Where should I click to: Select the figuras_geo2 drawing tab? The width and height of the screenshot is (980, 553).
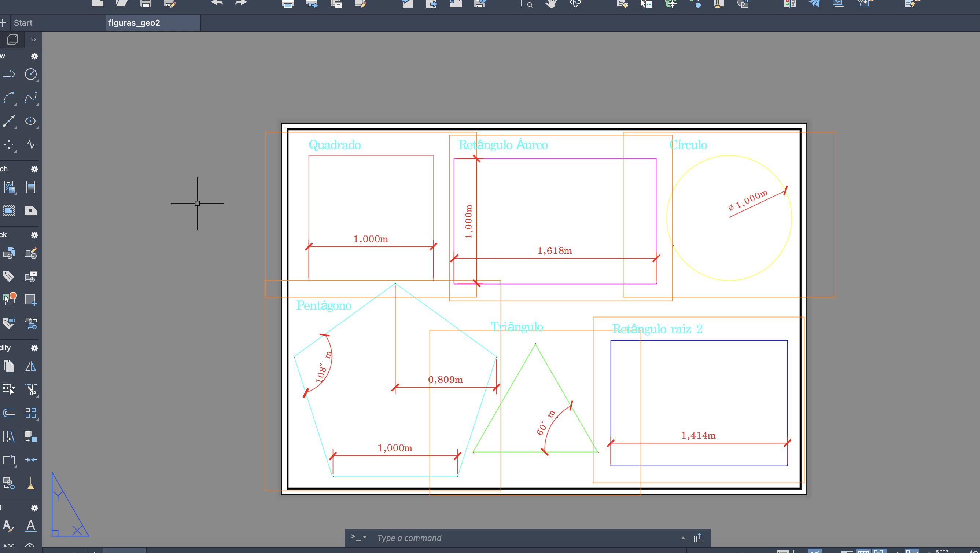(x=134, y=23)
